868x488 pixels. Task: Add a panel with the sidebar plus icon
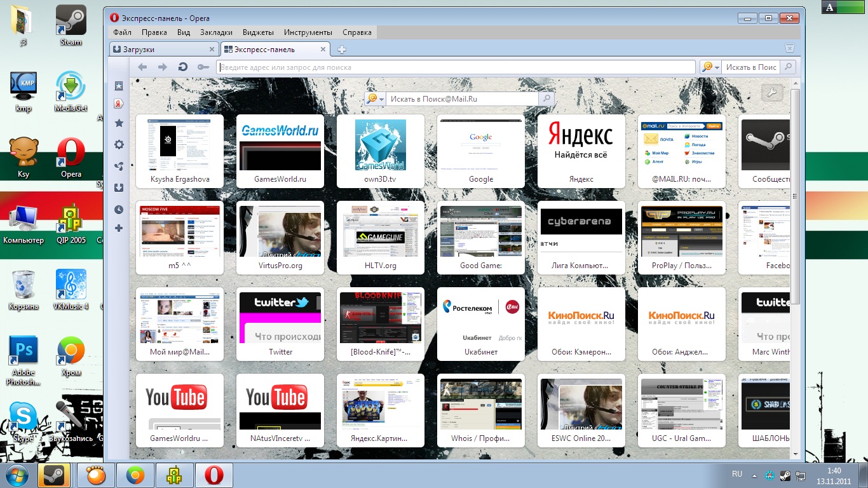(x=119, y=228)
